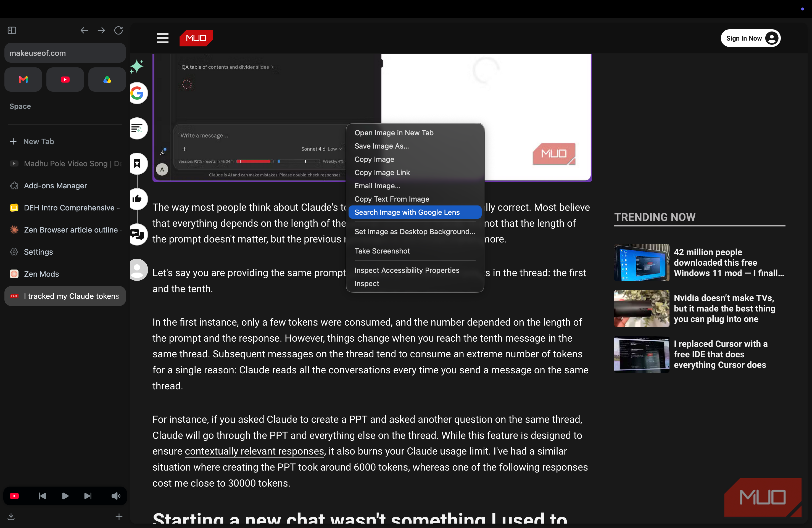
Task: Click the Space label in sidebar
Action: pos(20,106)
